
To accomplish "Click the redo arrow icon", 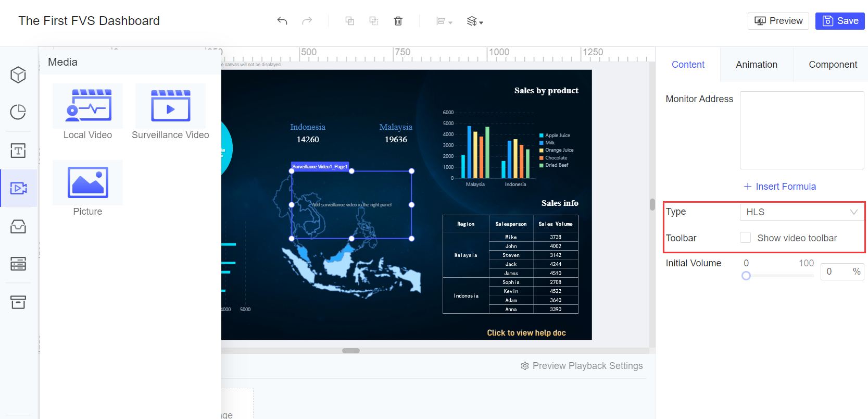I will (x=307, y=21).
